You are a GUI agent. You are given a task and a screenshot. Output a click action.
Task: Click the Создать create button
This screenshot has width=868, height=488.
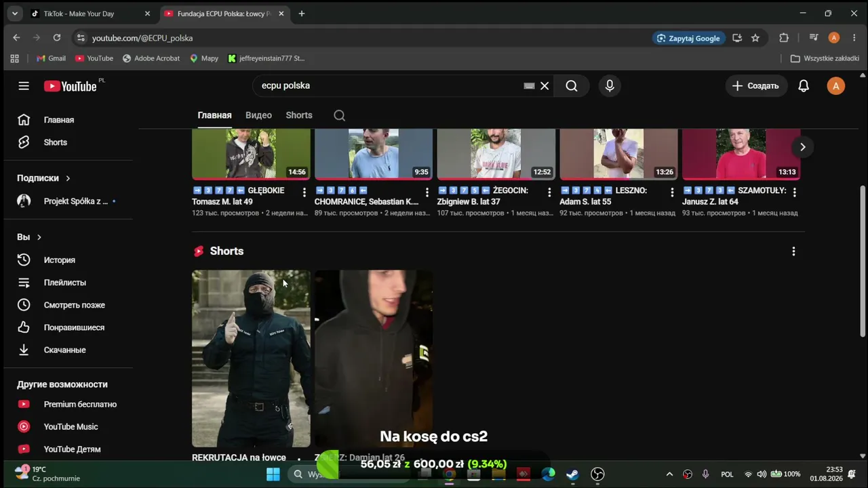coord(756,86)
